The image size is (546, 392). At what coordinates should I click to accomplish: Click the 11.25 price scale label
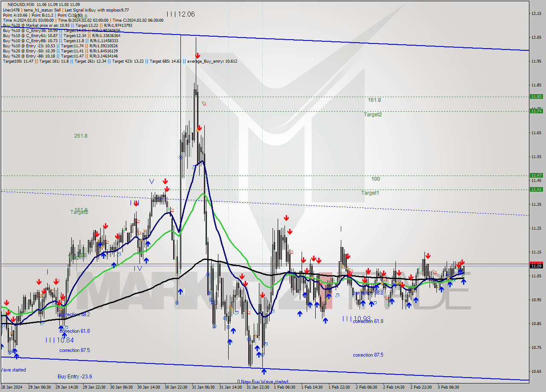pos(536,228)
